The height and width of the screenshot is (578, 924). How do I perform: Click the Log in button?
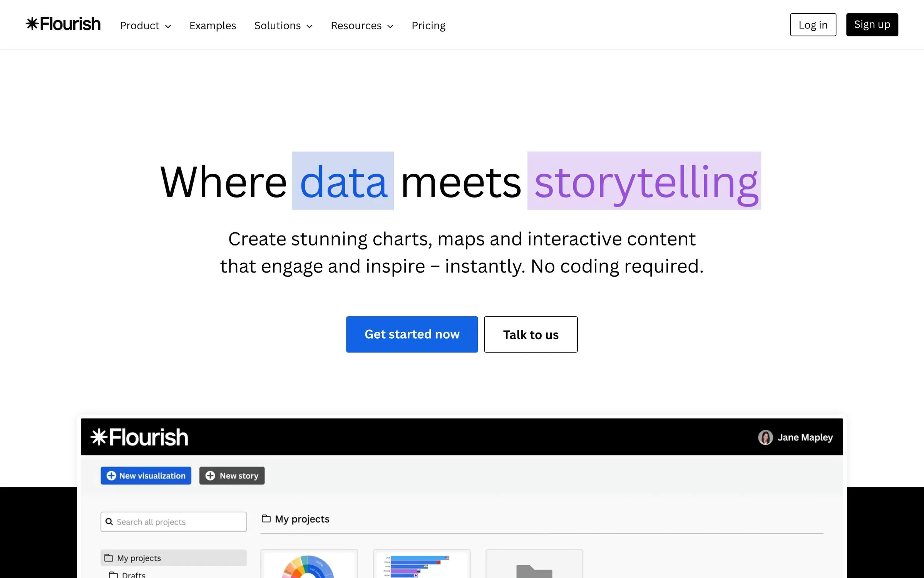click(813, 25)
